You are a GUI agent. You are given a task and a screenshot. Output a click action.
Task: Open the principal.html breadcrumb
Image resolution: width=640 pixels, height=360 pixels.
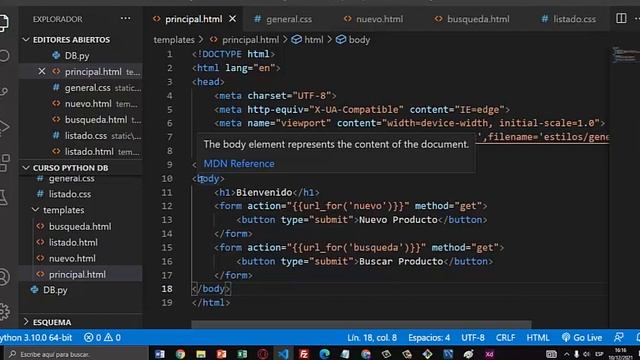coord(244,40)
